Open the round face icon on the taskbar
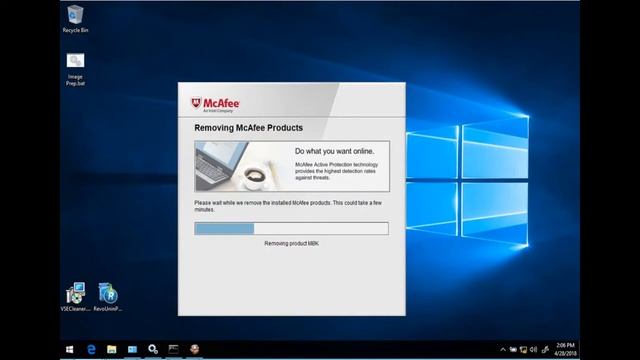640x360 pixels. [x=194, y=349]
